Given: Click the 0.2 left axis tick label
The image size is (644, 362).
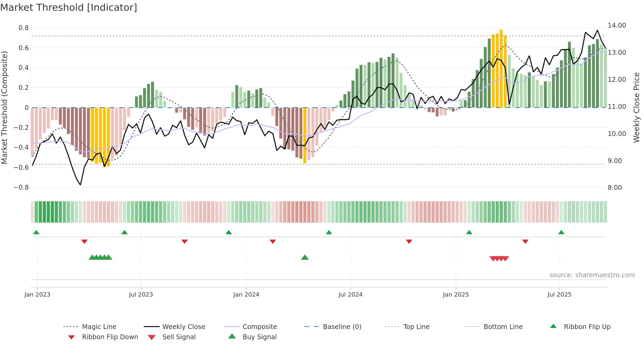Looking at the screenshot, I should [x=24, y=88].
